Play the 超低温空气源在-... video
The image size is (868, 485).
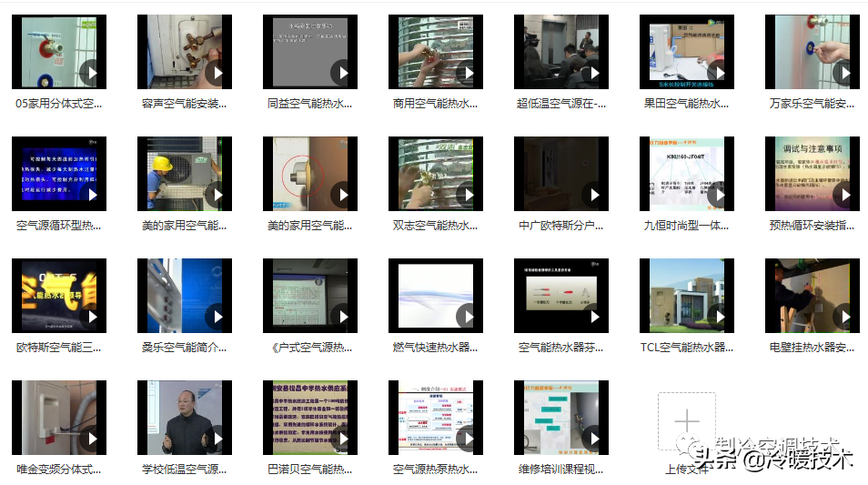point(593,73)
